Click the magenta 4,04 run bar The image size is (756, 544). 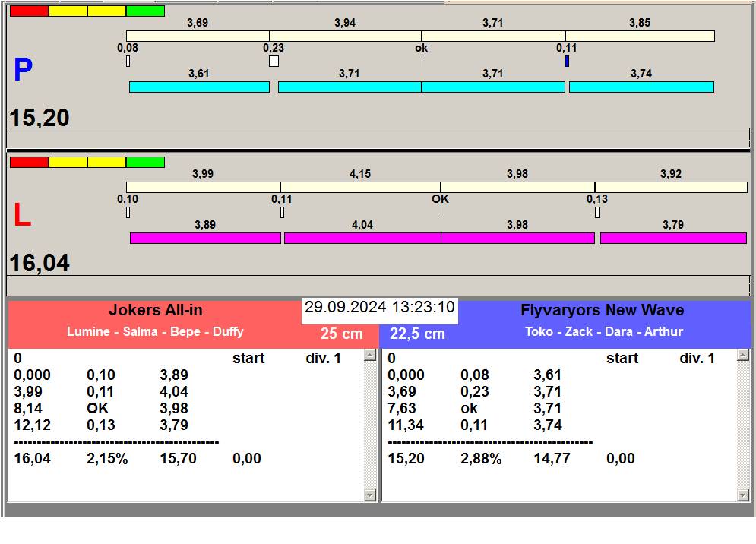coord(362,239)
